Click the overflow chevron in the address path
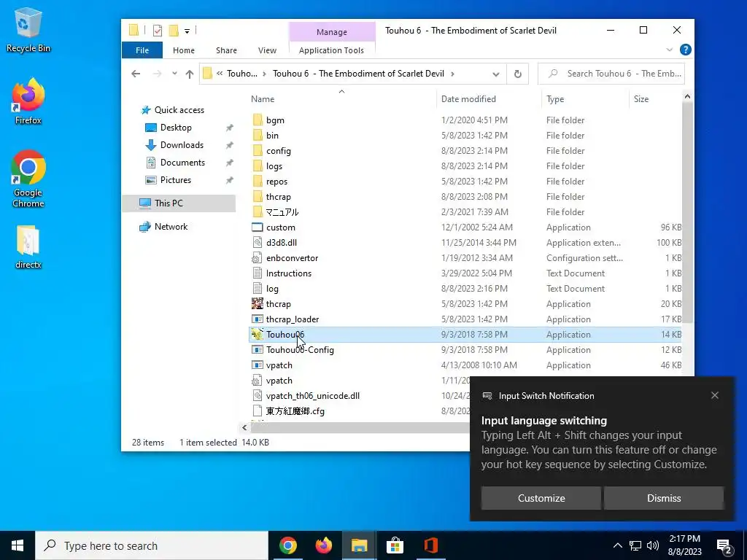The height and width of the screenshot is (560, 747). click(x=220, y=74)
